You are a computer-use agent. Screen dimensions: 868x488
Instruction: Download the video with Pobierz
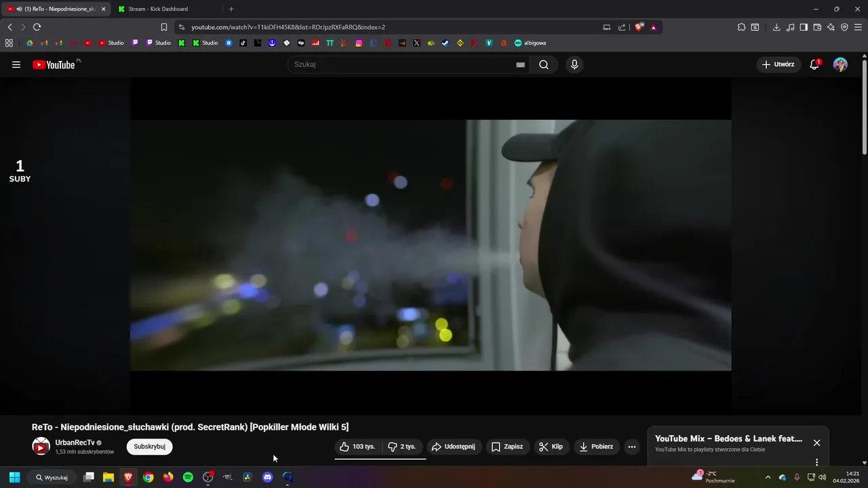[x=597, y=447]
